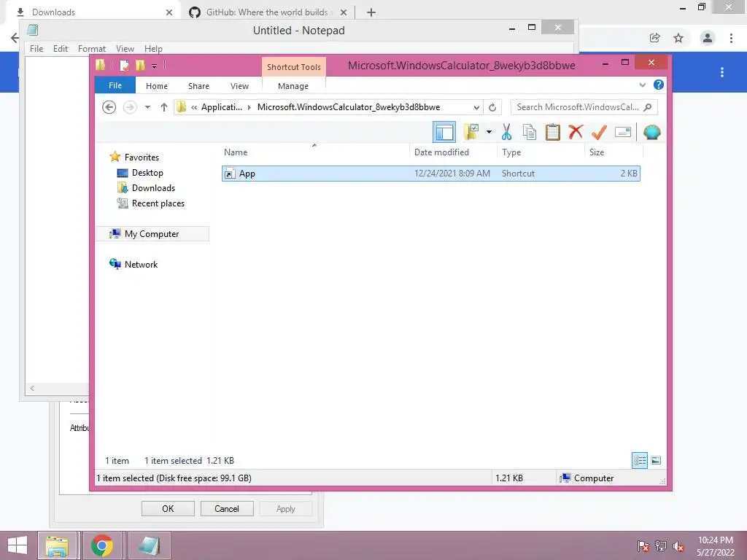Sort by the Size column header
Image resolution: width=747 pixels, height=560 pixels.
614,152
